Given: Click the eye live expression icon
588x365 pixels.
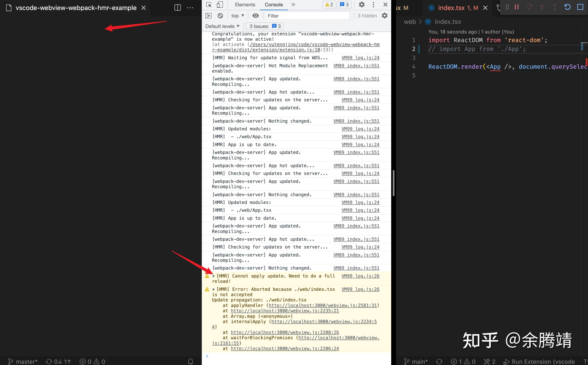Looking at the screenshot, I should coord(255,16).
